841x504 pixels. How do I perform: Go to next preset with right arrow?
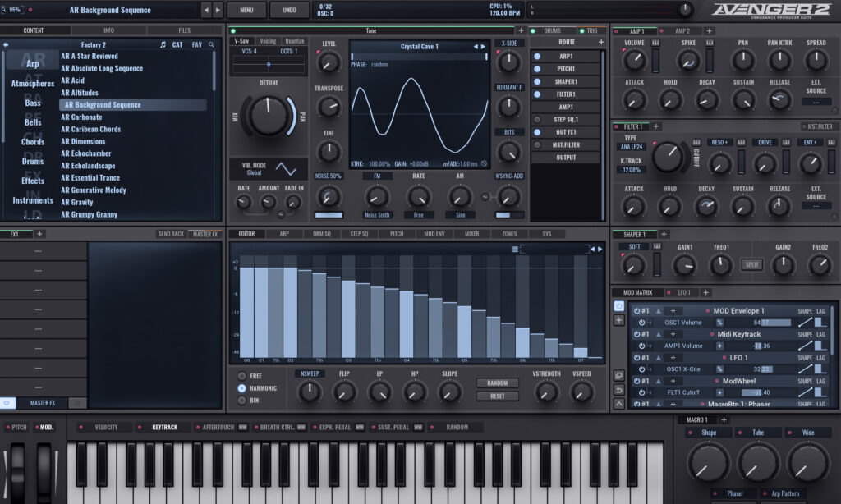(x=217, y=11)
